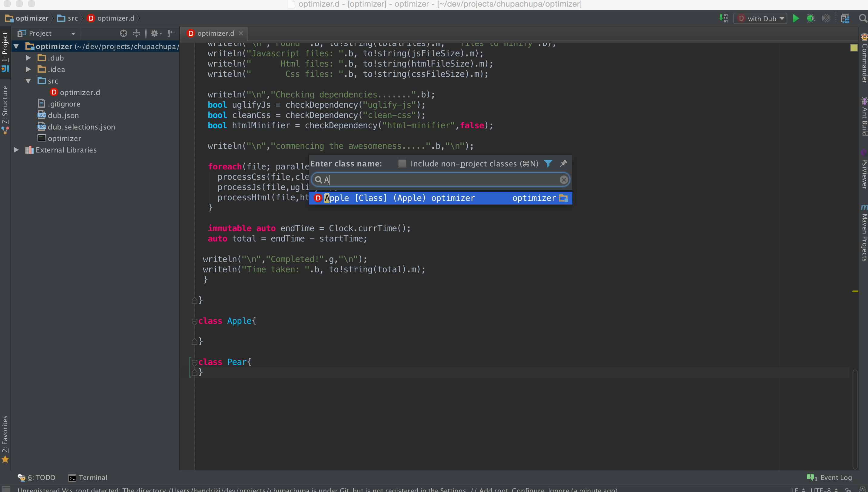Viewport: 868px width, 492px height.
Task: Open the Terminal tool window
Action: tap(88, 477)
